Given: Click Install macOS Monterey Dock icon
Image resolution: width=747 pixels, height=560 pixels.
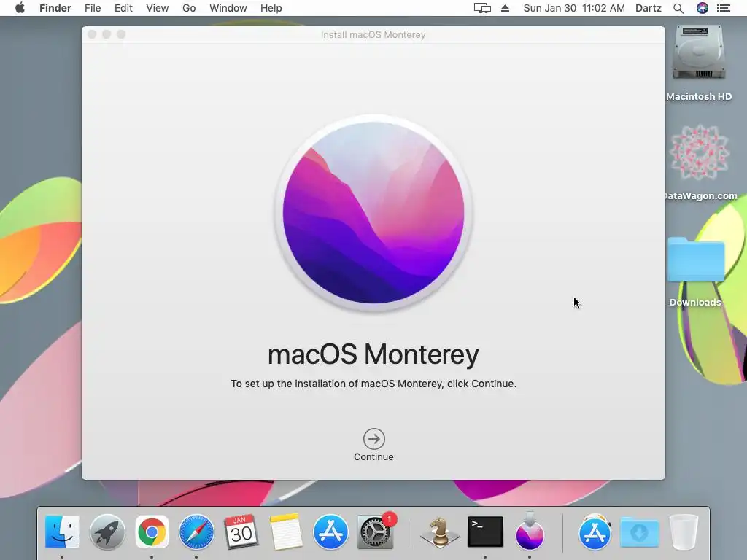Looking at the screenshot, I should point(530,532).
